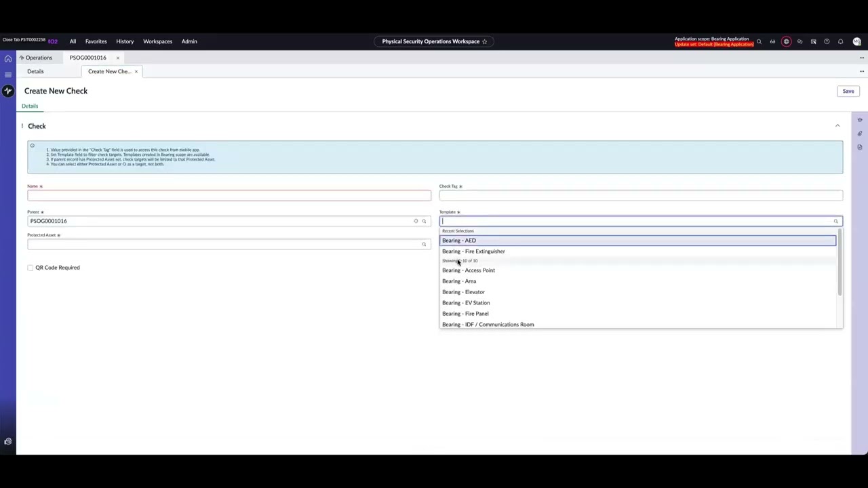Viewport: 868px width, 488px height.
Task: Click the Name input field
Action: click(229, 195)
